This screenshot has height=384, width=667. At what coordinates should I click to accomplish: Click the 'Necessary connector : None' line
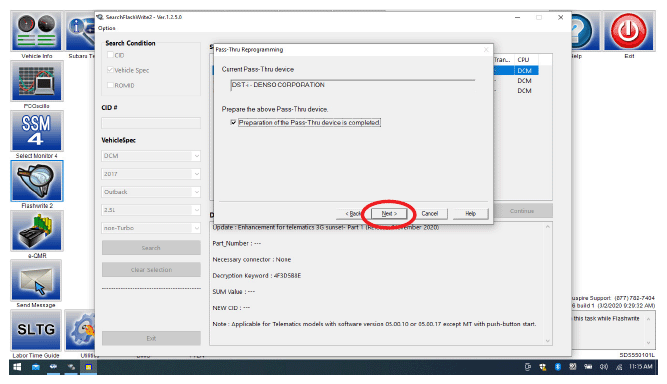point(252,259)
